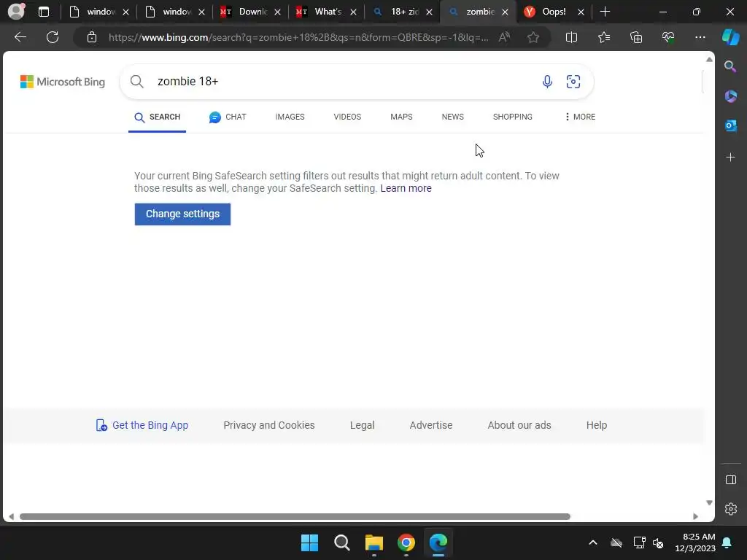747x560 pixels.
Task: Close the What's browser tab
Action: 353,12
